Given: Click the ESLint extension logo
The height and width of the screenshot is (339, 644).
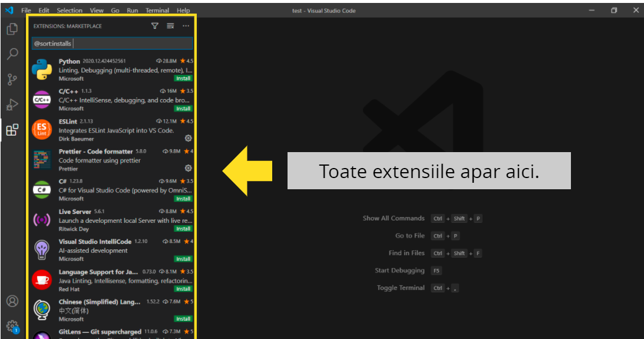Looking at the screenshot, I should click(42, 130).
